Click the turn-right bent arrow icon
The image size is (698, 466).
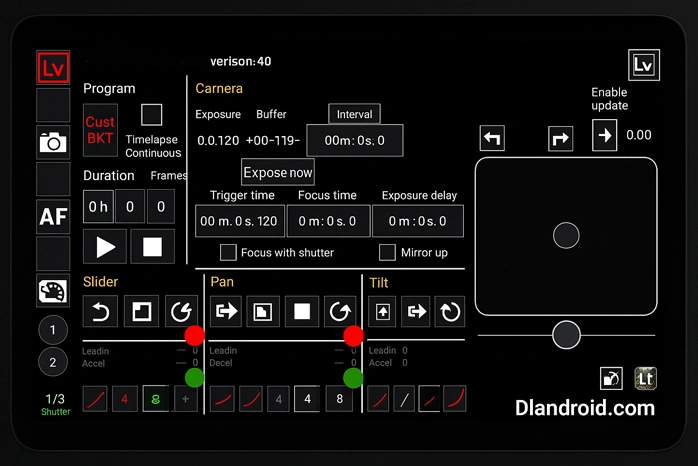(560, 139)
